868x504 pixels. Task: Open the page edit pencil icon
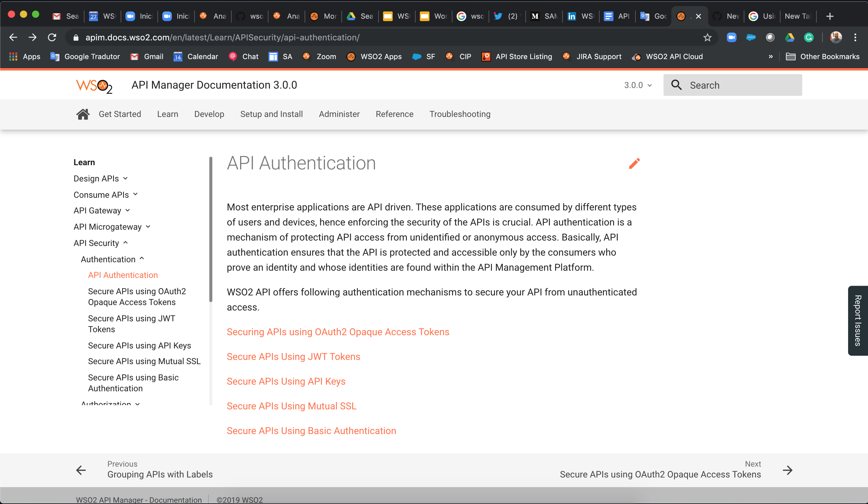pyautogui.click(x=634, y=163)
